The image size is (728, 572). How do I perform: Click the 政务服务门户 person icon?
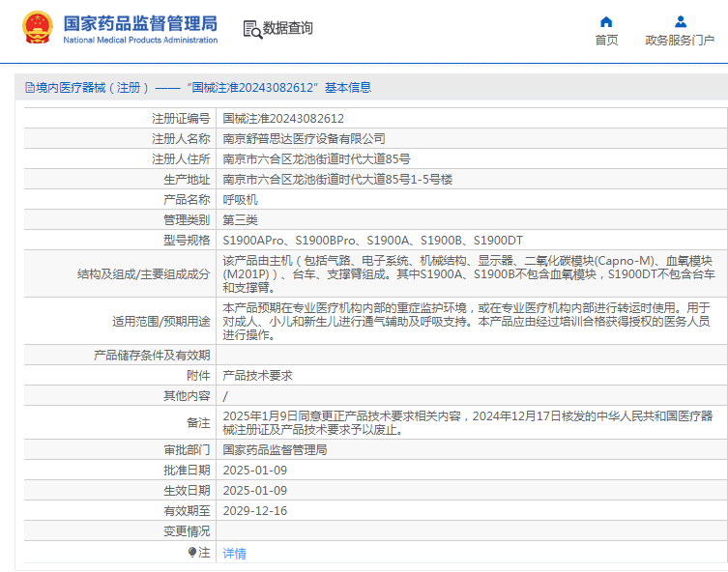[680, 22]
